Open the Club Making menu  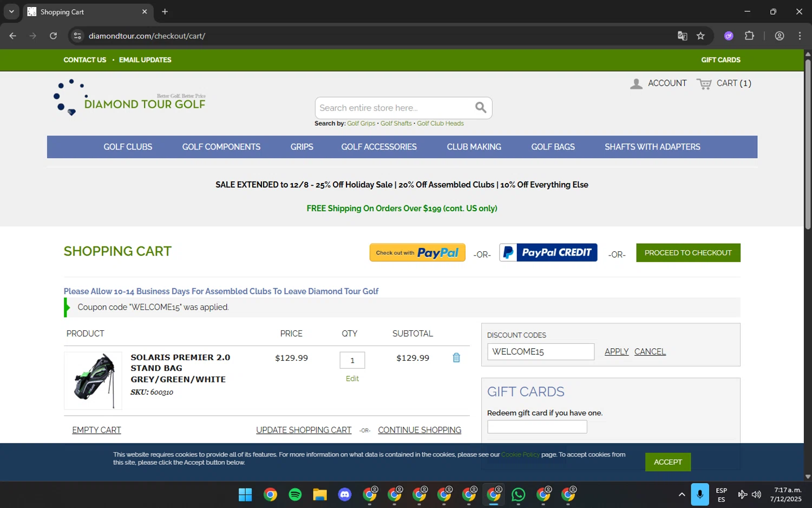[x=474, y=147]
